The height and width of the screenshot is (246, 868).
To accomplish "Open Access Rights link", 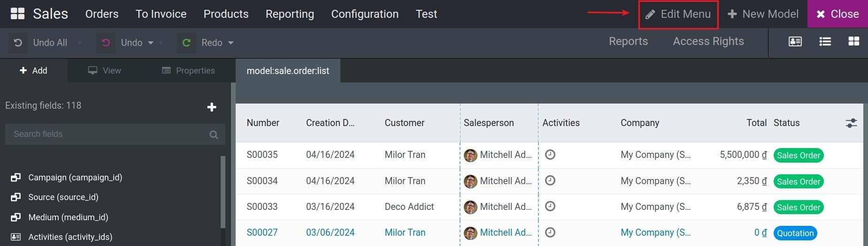I will point(708,41).
